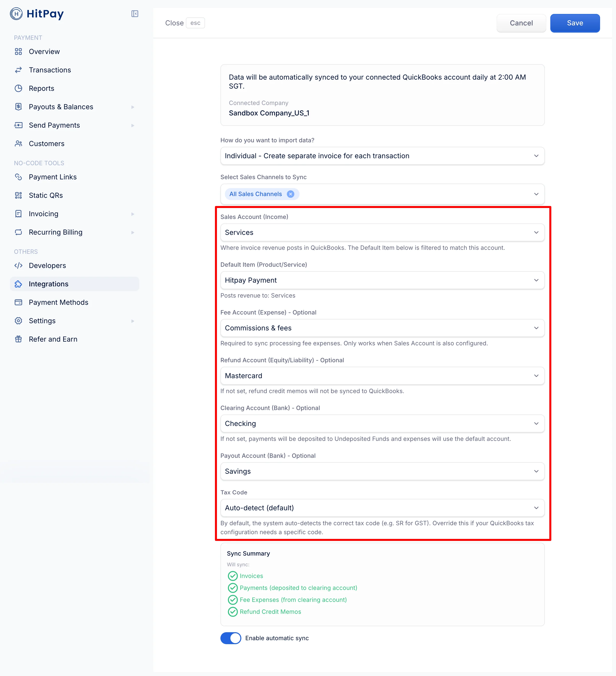Open the Sales Account (Income) dropdown
The width and height of the screenshot is (616, 676).
[382, 232]
